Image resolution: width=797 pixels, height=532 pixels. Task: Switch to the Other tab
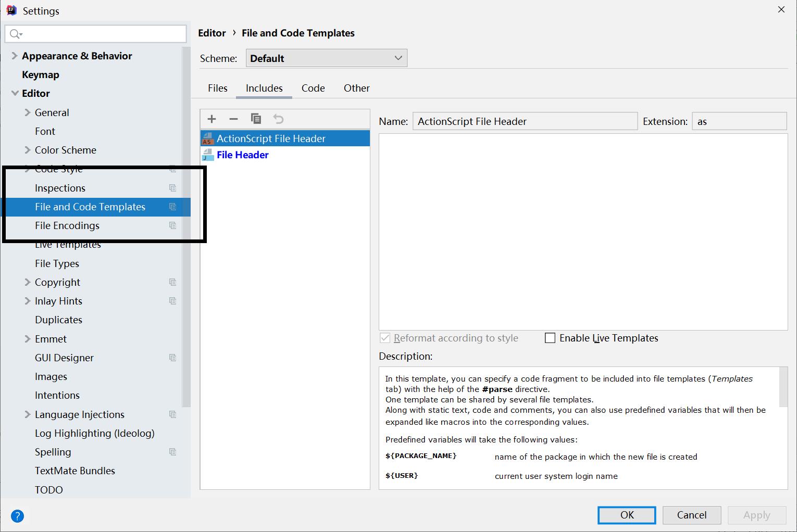[357, 88]
